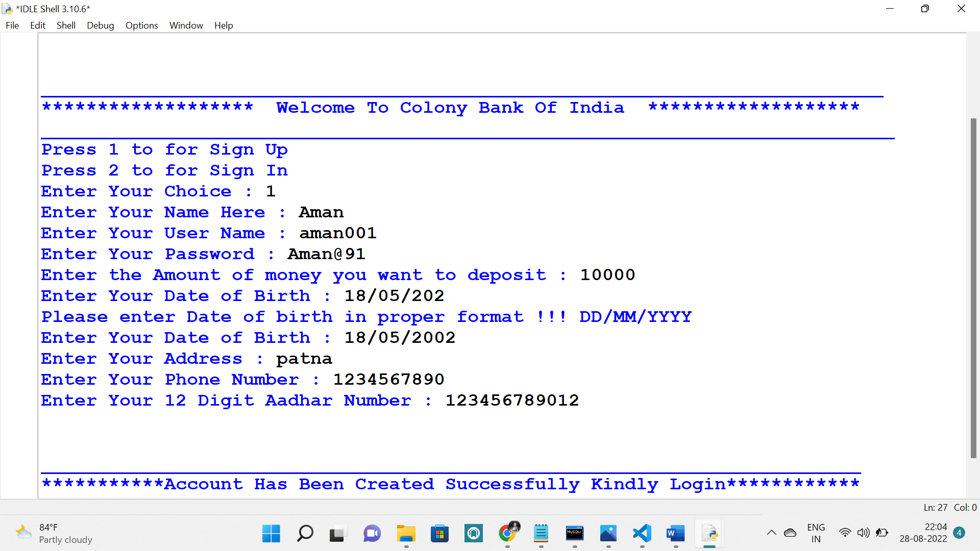Open the notepad app from the taskbar
The height and width of the screenshot is (551, 980).
(541, 534)
